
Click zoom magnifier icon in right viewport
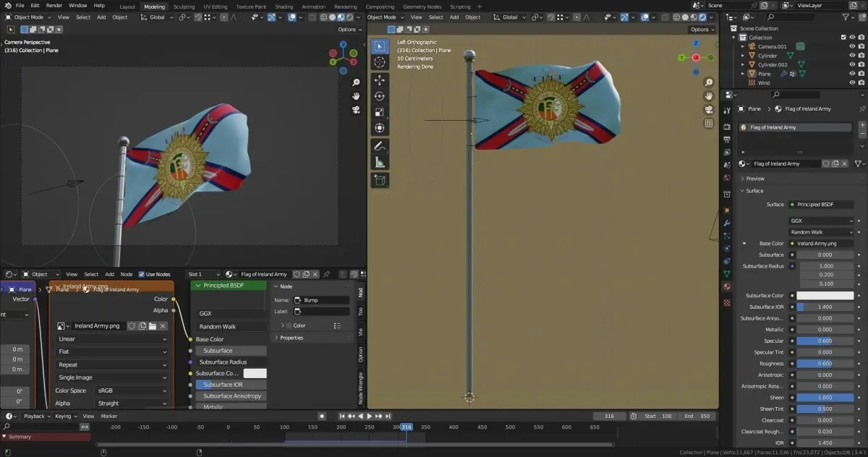[709, 82]
